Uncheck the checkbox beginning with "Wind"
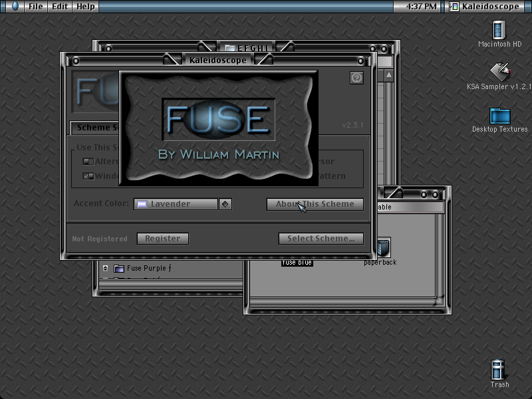 tap(88, 176)
